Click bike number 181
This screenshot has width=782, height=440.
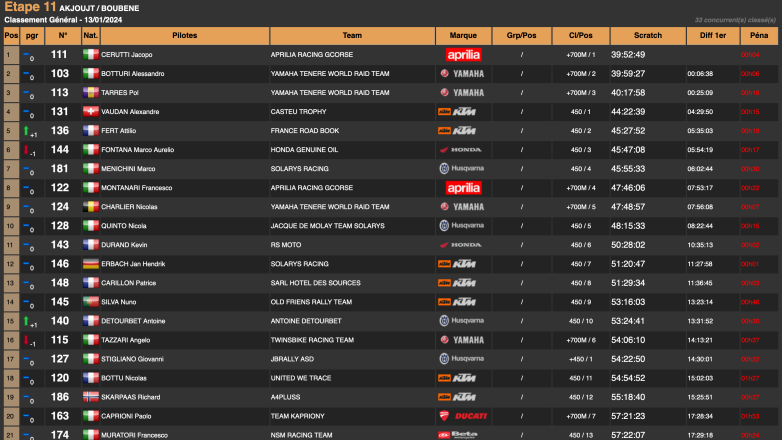[60, 169]
